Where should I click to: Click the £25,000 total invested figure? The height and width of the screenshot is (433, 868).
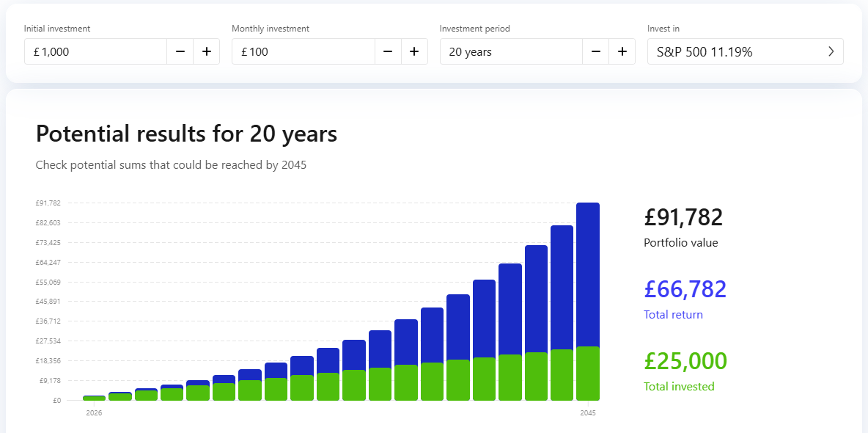[685, 361]
